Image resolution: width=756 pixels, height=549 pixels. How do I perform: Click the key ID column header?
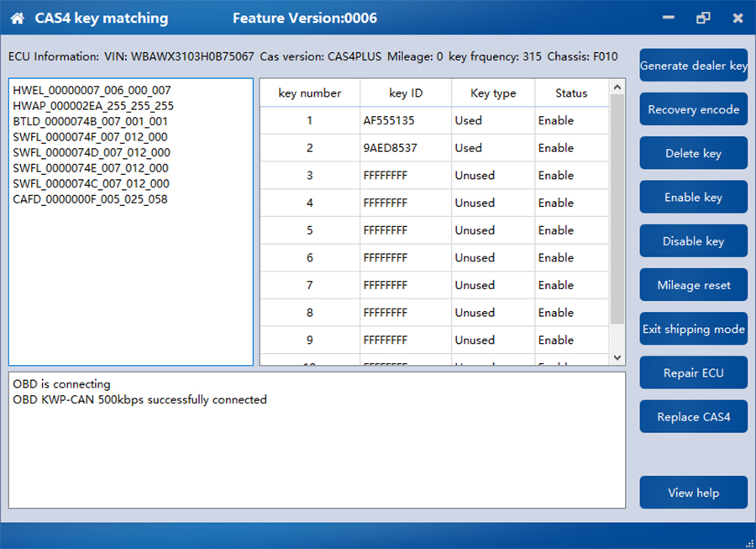pos(406,93)
